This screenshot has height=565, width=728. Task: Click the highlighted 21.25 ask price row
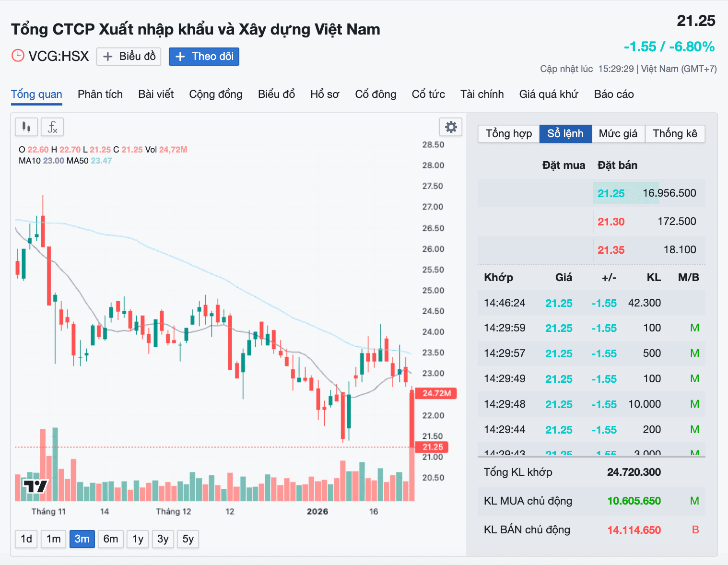click(626, 193)
